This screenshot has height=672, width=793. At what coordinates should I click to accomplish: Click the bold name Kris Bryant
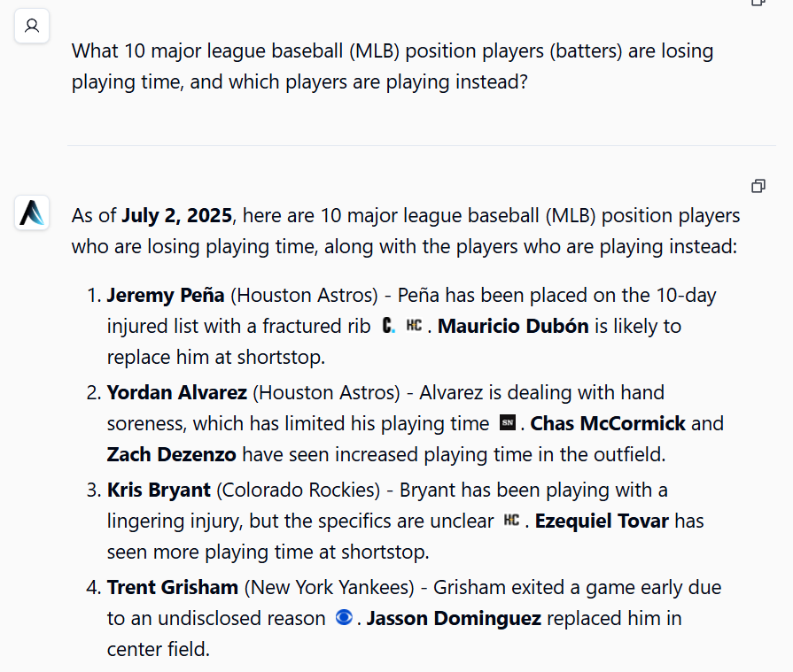tap(159, 490)
